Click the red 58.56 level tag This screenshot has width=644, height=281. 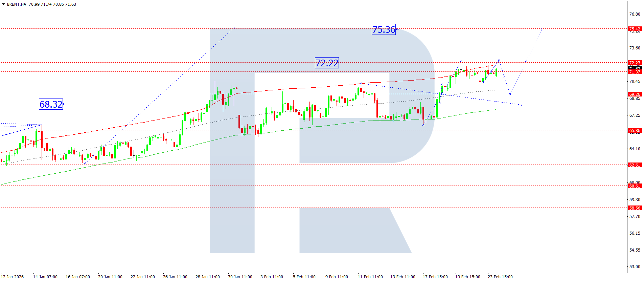click(635, 208)
